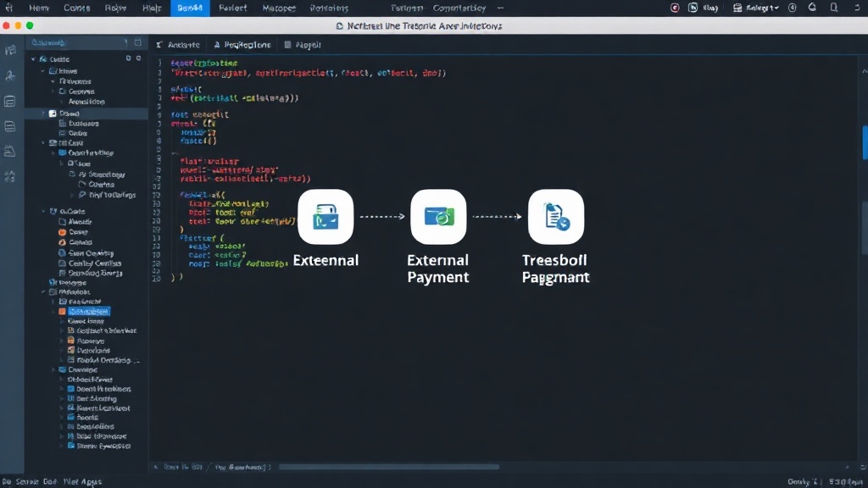Open the topmost activity bar icon
This screenshot has height=488, width=868.
(10, 50)
